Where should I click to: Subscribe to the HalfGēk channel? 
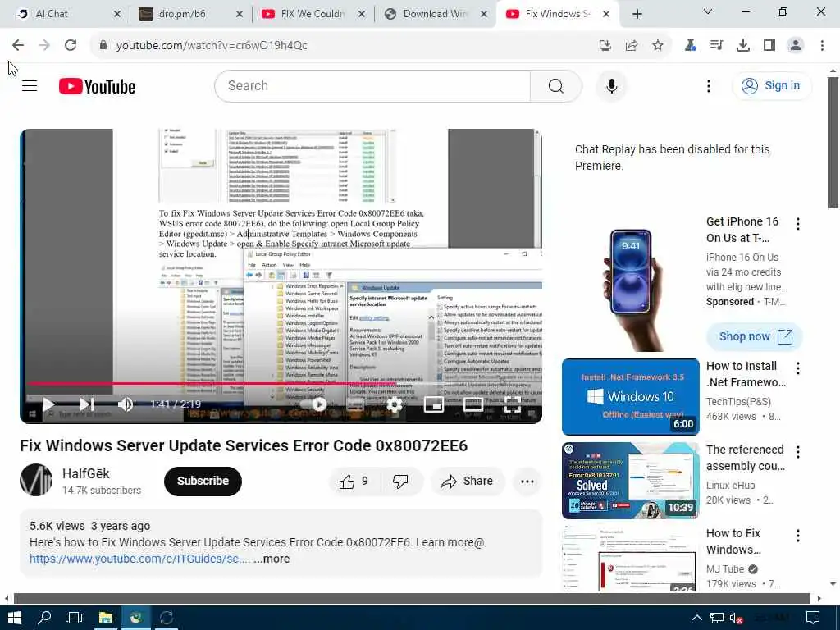[203, 481]
